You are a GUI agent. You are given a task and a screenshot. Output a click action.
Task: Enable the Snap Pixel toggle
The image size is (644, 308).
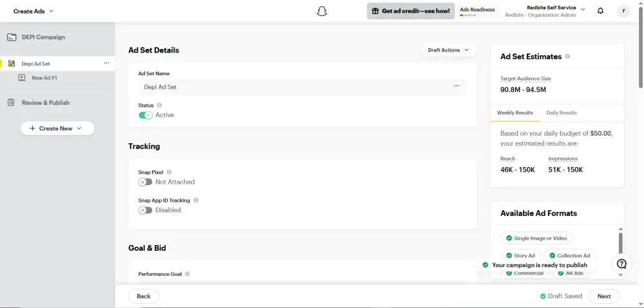pos(146,182)
